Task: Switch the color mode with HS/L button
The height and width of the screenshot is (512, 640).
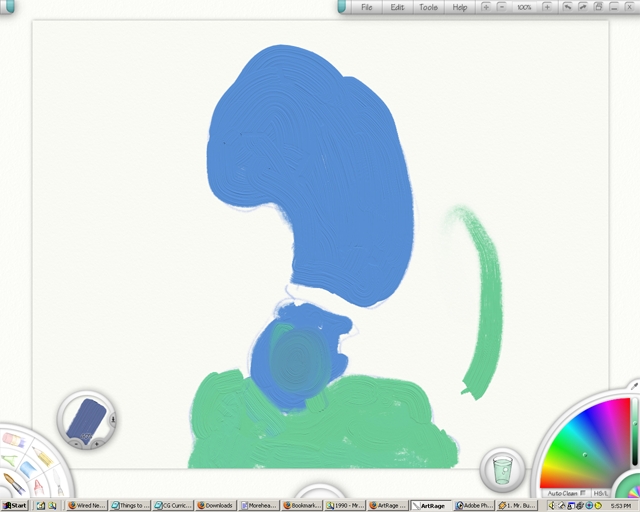Action: coord(600,494)
